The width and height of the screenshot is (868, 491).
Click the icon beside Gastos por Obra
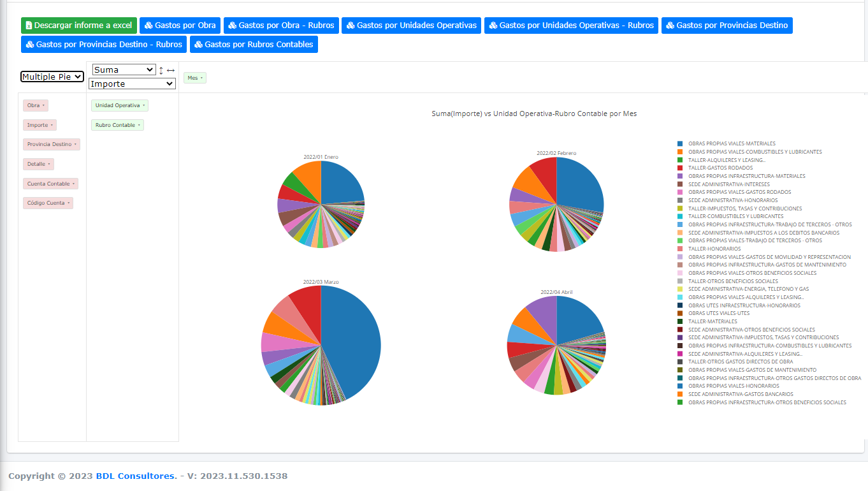click(148, 26)
